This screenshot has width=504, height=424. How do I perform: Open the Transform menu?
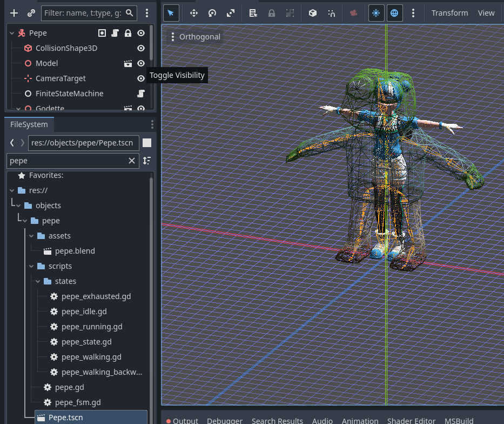click(449, 13)
